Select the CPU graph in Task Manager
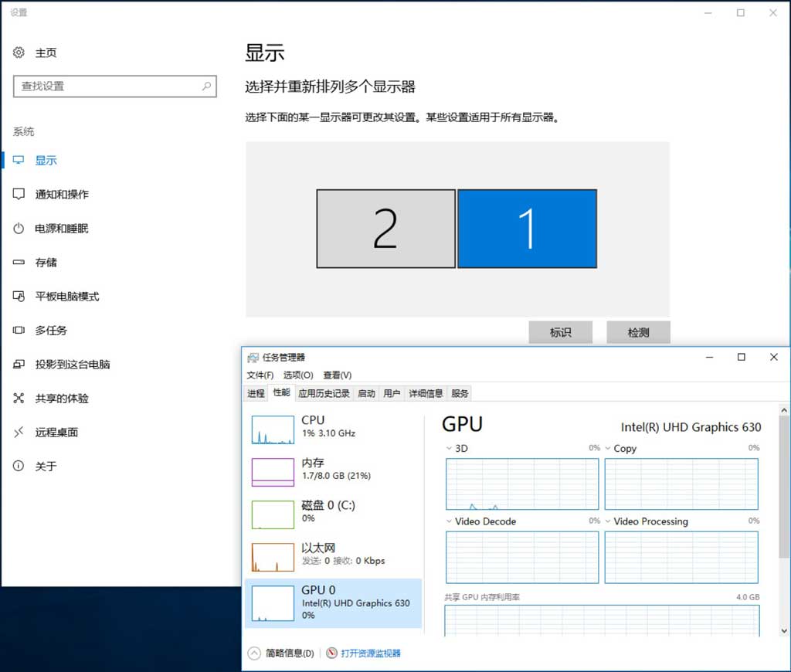The width and height of the screenshot is (791, 672). 332,427
